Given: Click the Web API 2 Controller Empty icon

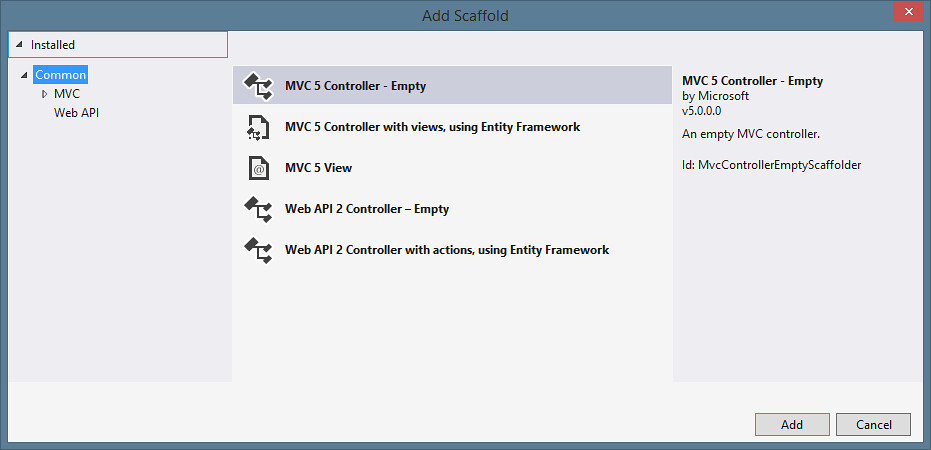Looking at the screenshot, I should coord(258,209).
